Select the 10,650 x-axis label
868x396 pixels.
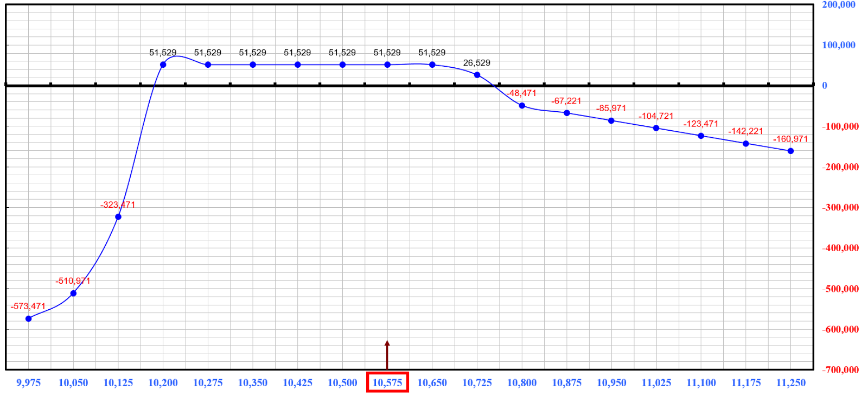coord(432,382)
